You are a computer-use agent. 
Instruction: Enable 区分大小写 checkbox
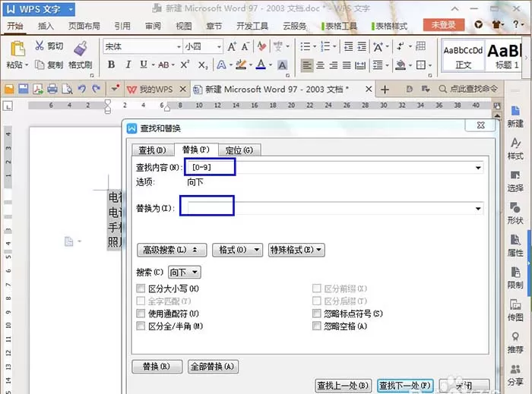coord(141,288)
